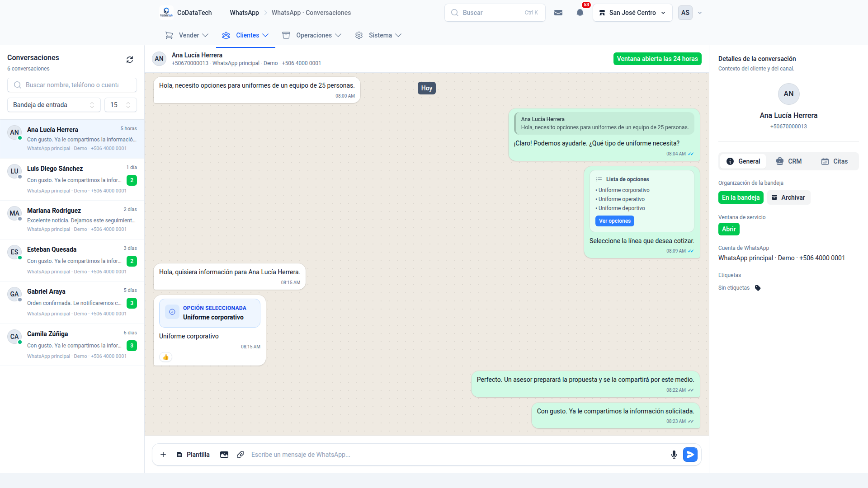Open the Clientes menu

245,35
